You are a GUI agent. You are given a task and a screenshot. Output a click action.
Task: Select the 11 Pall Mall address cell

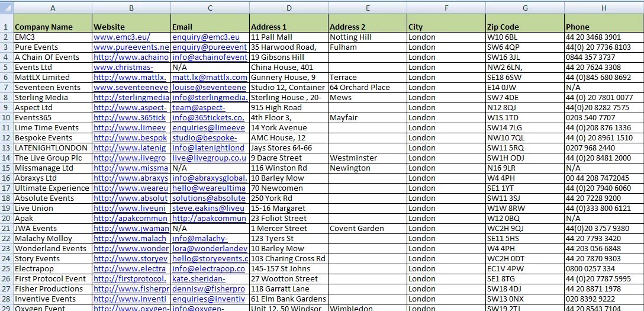(x=289, y=37)
